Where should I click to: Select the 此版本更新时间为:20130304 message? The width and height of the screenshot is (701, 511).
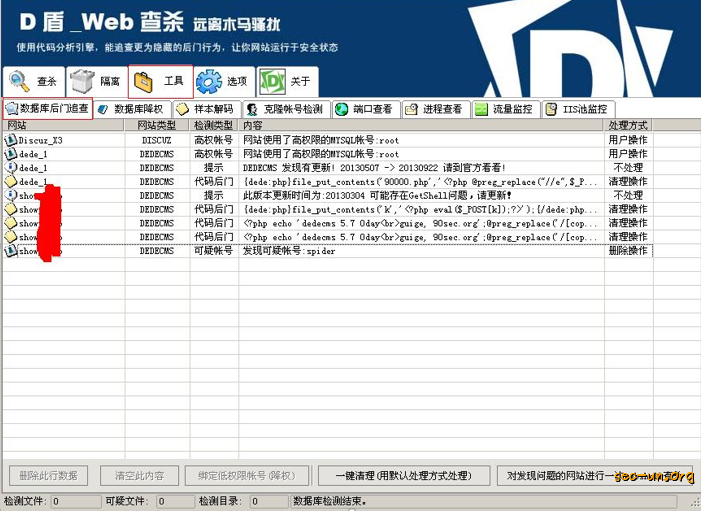click(377, 196)
